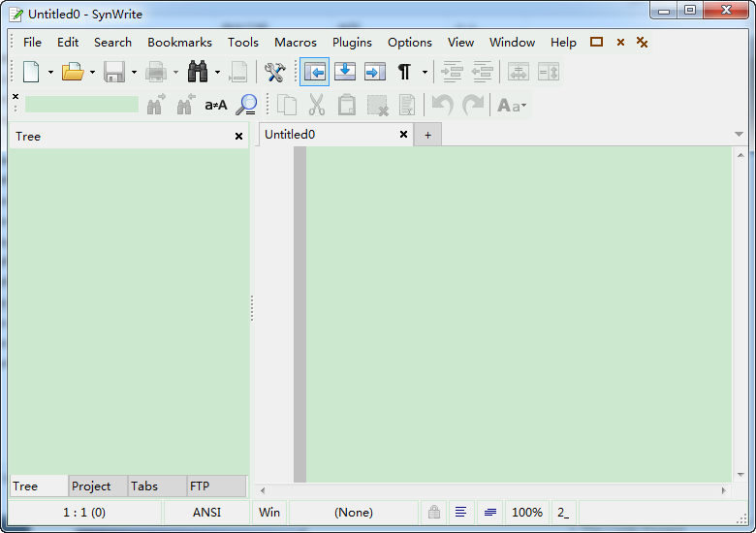The height and width of the screenshot is (533, 756).
Task: Open the new file dropdown arrow
Action: (x=50, y=73)
